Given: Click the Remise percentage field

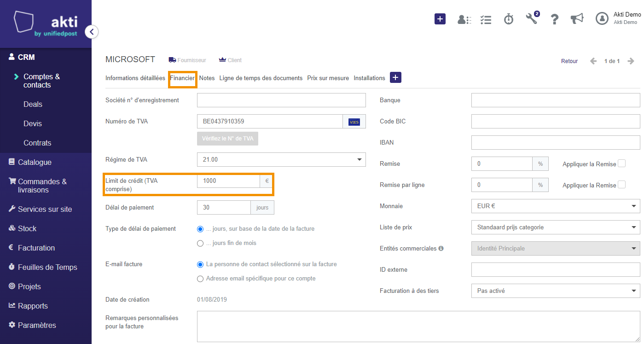Looking at the screenshot, I should [x=502, y=163].
